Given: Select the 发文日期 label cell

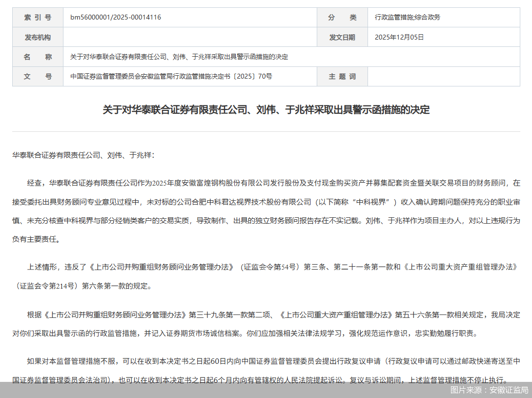Looking at the screenshot, I should (342, 37).
